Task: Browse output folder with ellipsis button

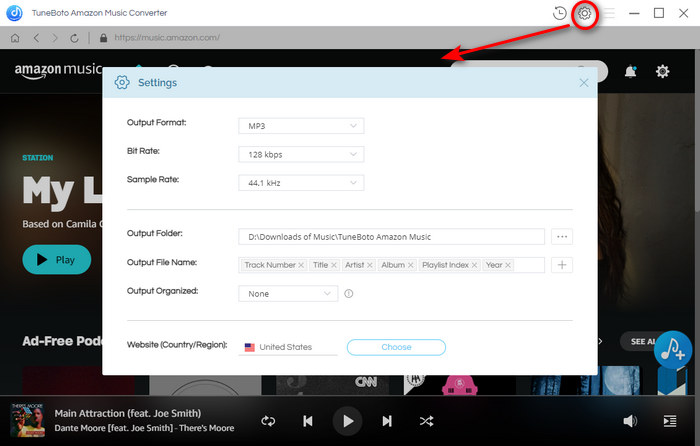Action: pos(562,237)
